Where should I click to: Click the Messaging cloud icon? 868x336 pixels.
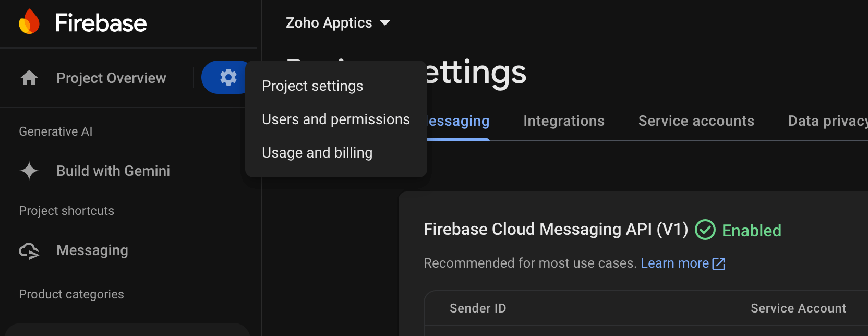29,251
